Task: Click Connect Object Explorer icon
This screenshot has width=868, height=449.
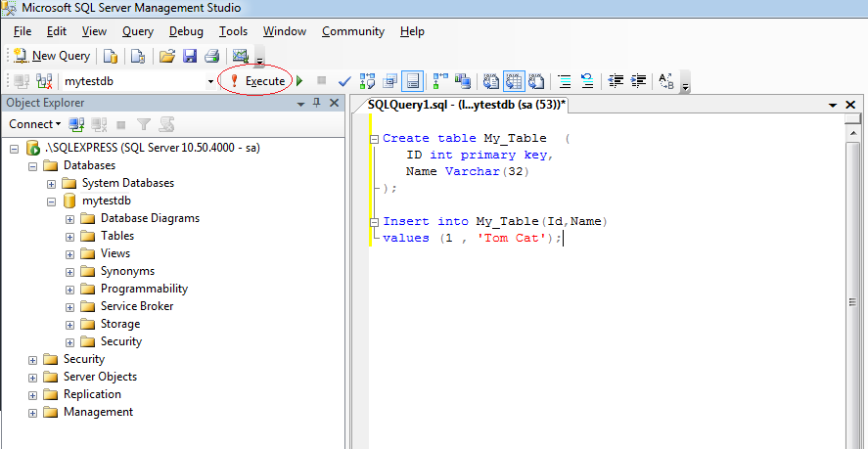Action: click(x=76, y=124)
